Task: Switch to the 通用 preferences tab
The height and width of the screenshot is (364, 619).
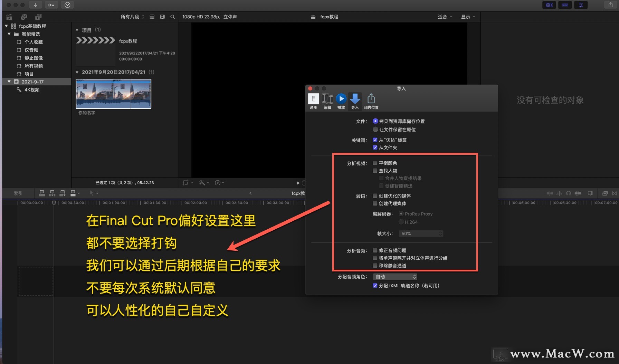Action: 313,102
